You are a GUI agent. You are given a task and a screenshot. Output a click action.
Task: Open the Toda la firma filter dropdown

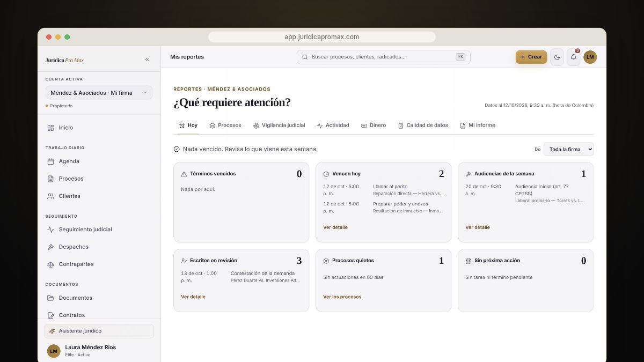[x=568, y=149]
